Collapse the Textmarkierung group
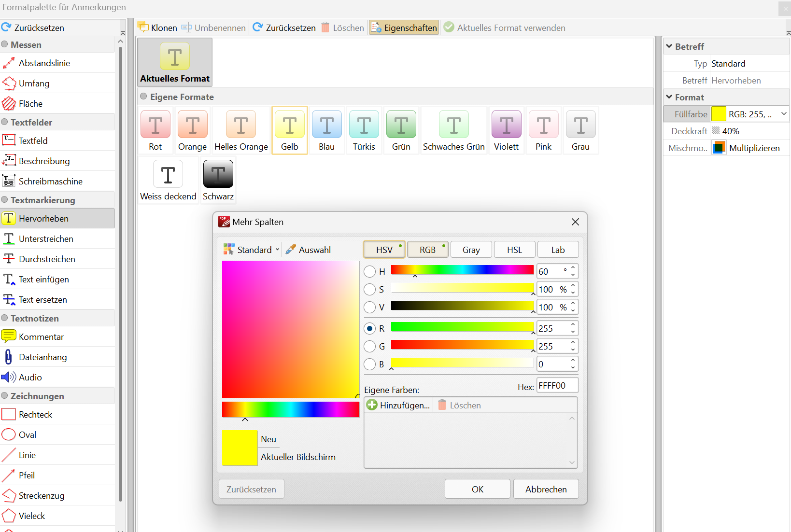 point(5,200)
